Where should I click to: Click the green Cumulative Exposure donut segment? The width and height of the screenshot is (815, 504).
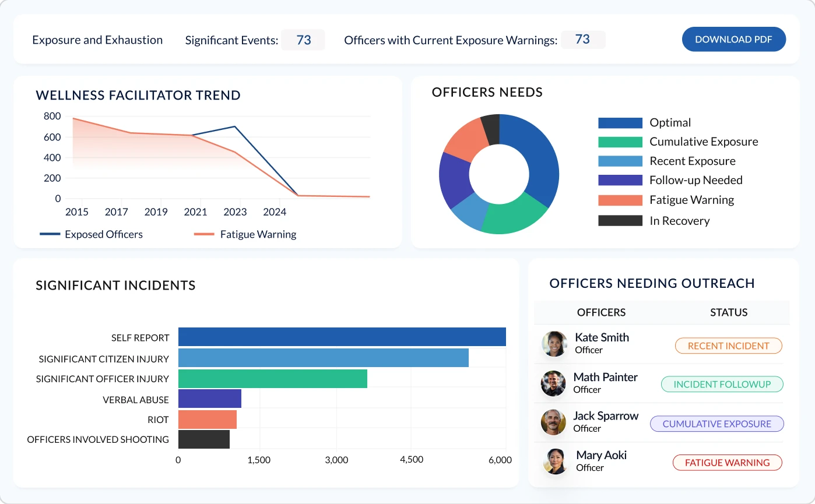[510, 217]
